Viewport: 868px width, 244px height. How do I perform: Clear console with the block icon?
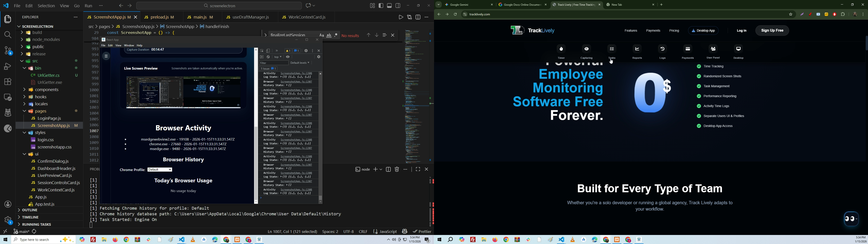pos(269,57)
